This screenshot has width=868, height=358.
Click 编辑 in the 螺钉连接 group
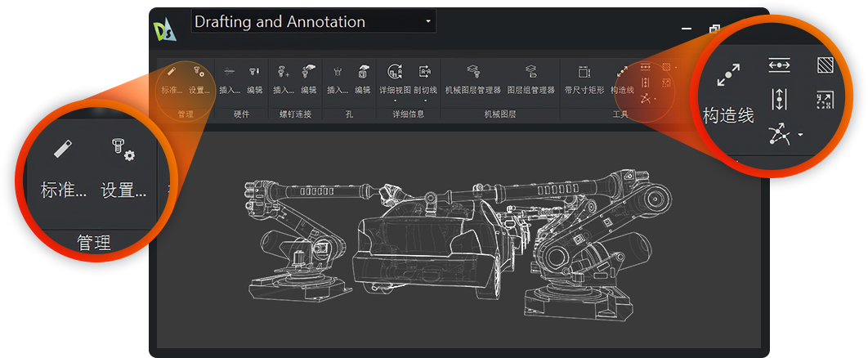point(308,81)
